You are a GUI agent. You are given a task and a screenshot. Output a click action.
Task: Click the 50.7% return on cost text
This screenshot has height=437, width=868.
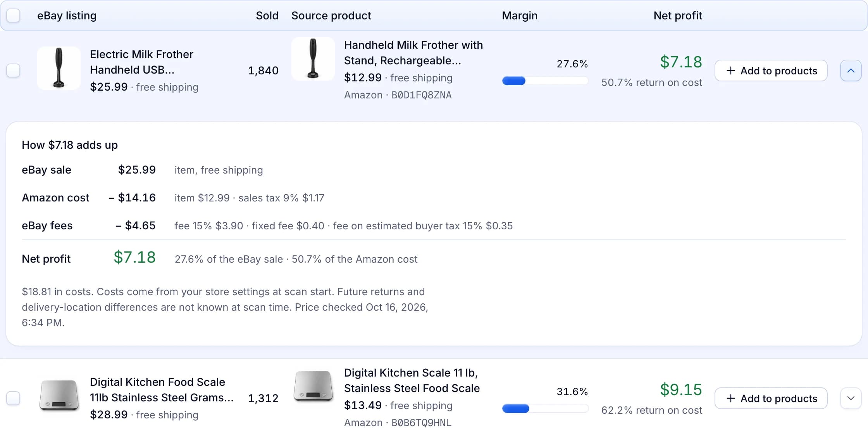652,83
